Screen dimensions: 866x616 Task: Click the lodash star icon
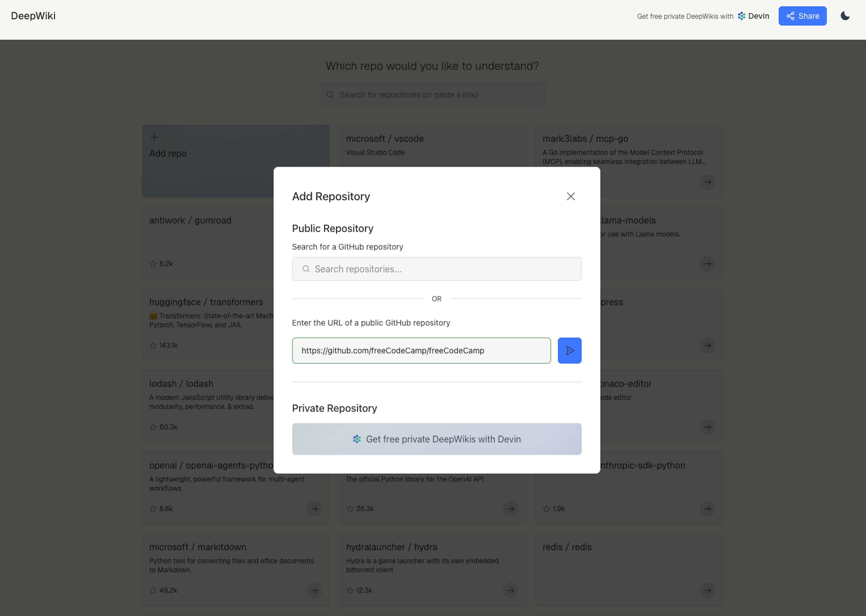153,427
